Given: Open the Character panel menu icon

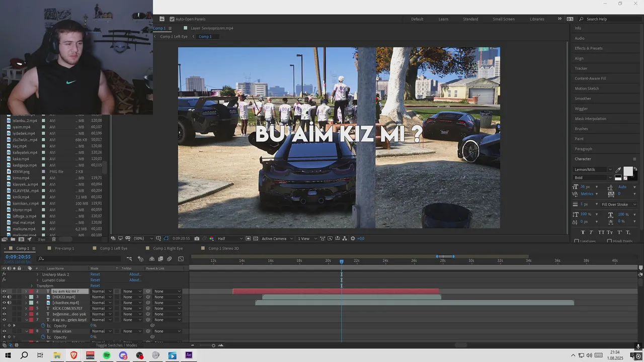Looking at the screenshot, I should pos(634,159).
